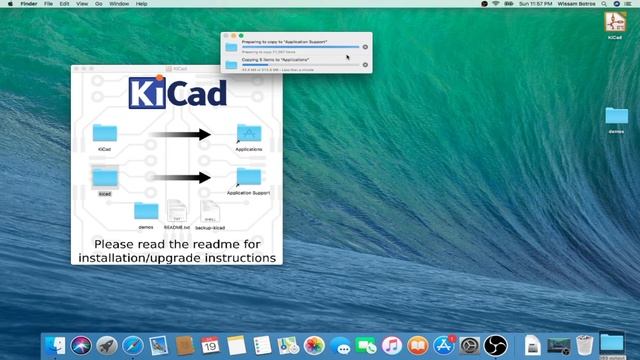640x360 pixels.
Task: Click the battery status icon
Action: tap(509, 4)
